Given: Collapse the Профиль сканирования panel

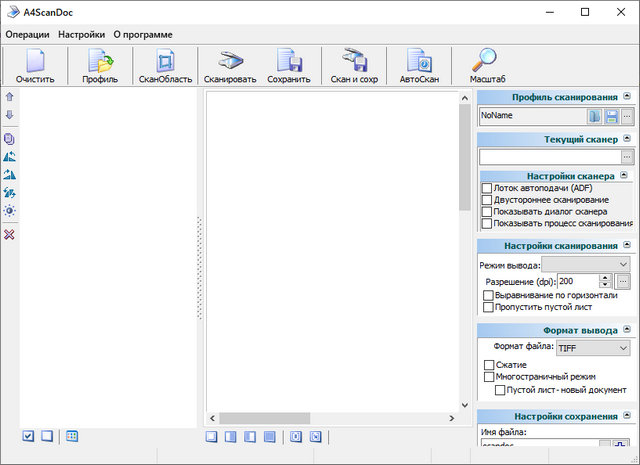Looking at the screenshot, I should coord(626,97).
